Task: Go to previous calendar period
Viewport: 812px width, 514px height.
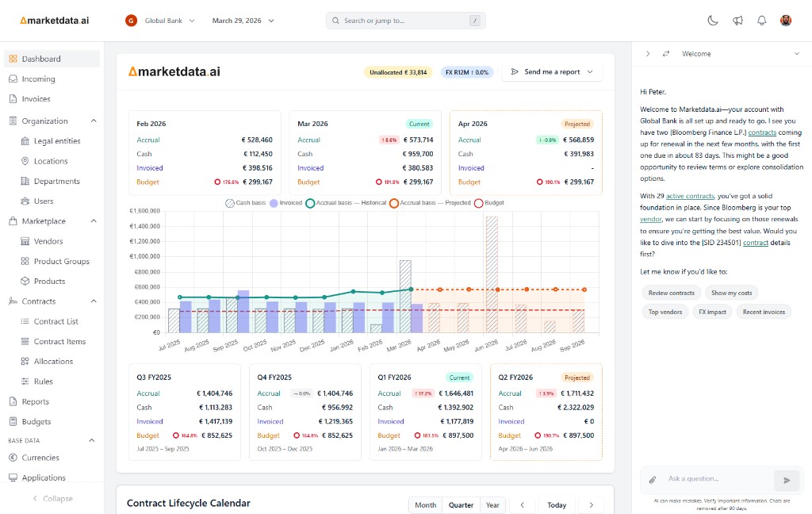Action: pyautogui.click(x=523, y=505)
